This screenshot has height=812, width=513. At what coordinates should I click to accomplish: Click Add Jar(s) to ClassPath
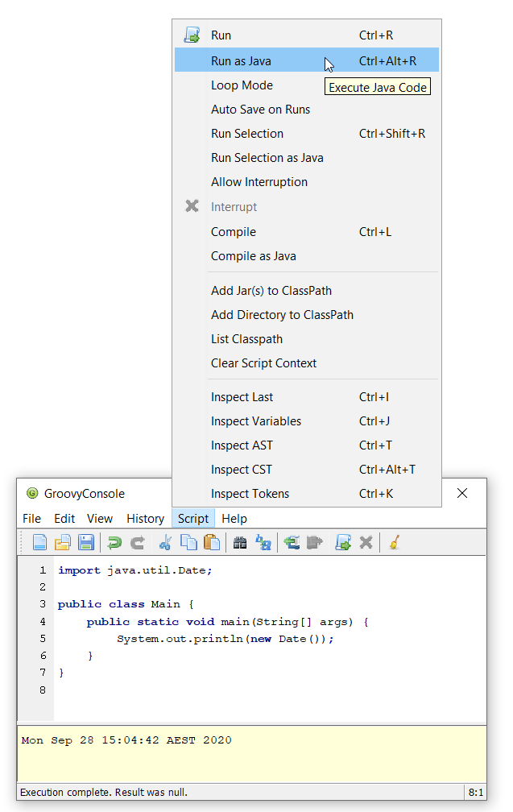(271, 291)
